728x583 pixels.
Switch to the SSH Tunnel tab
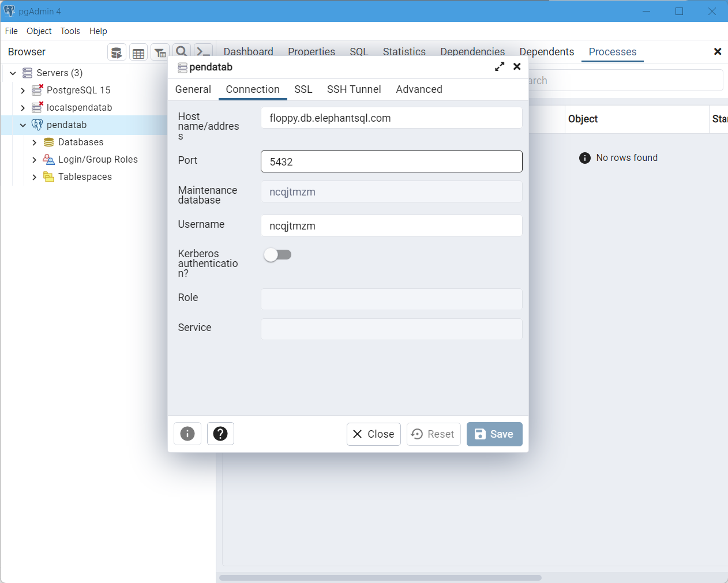tap(354, 89)
